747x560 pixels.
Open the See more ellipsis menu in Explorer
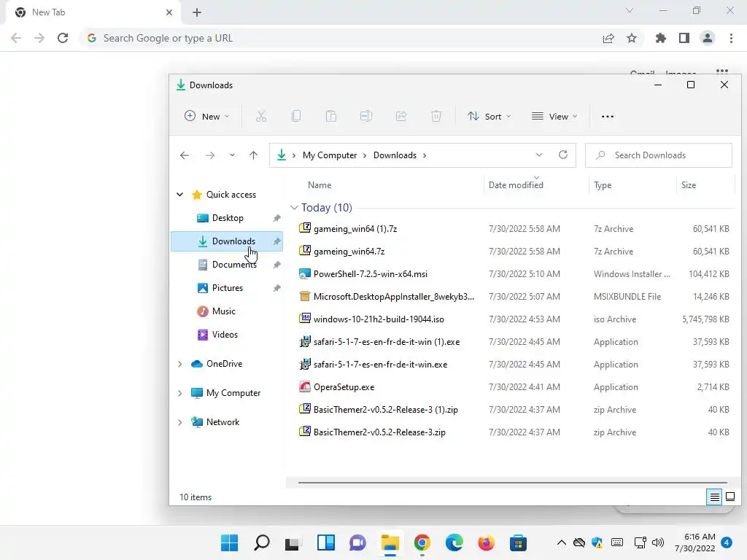608,116
